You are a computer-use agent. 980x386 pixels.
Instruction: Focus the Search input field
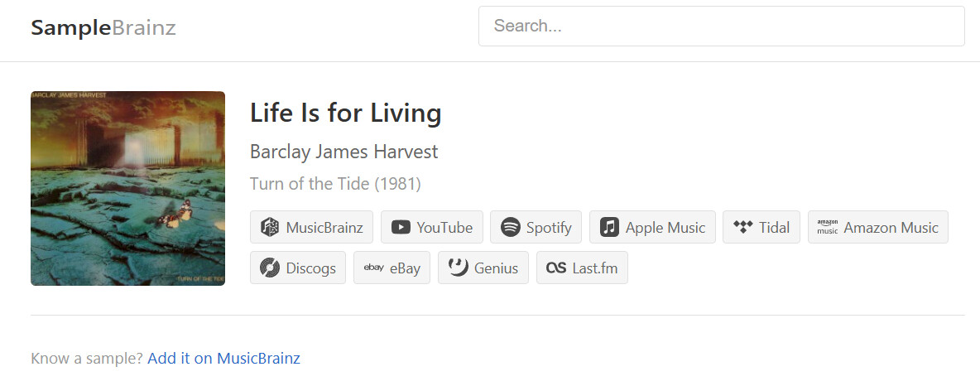click(721, 27)
